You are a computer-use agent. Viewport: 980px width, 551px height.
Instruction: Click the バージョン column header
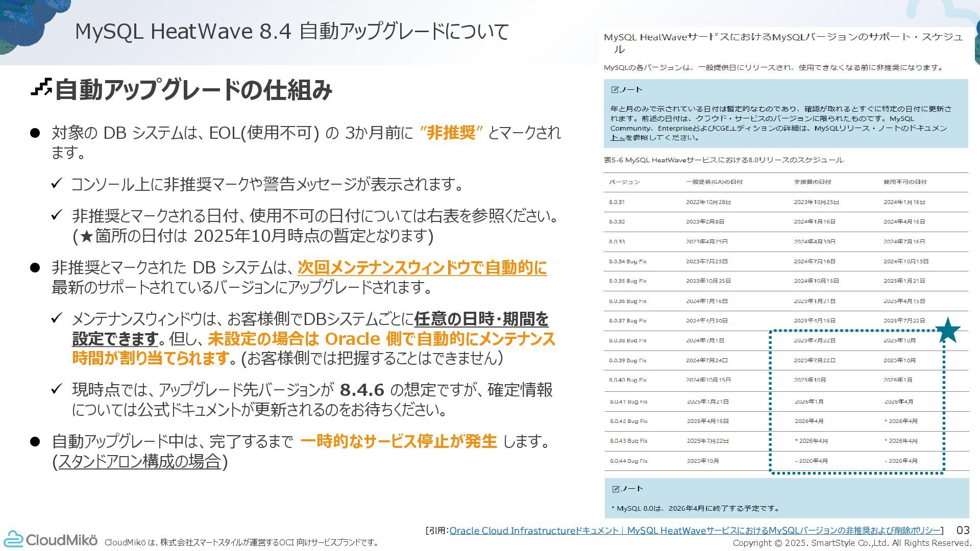coord(624,182)
